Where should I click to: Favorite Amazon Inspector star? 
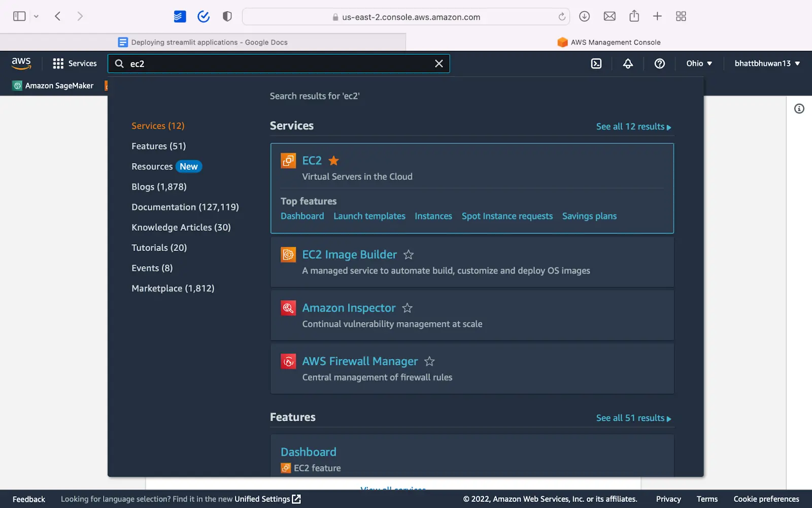407,308
